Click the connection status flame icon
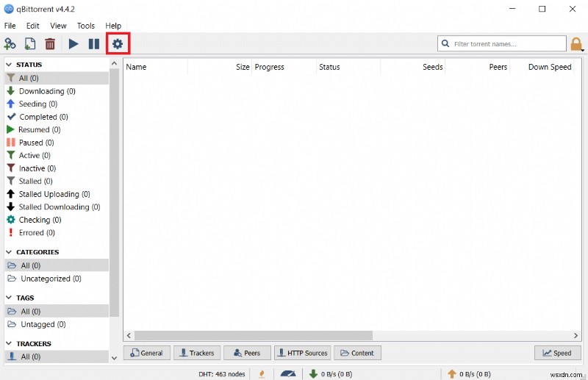588x380 pixels. (x=262, y=373)
